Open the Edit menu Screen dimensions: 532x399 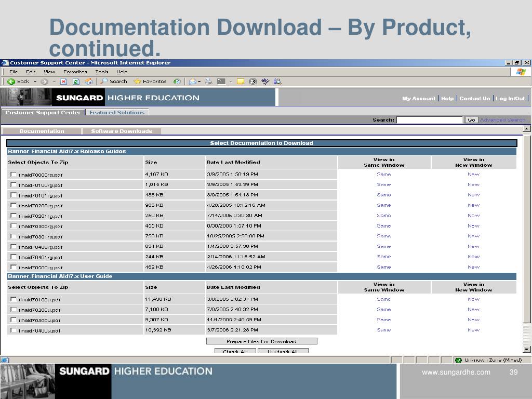click(x=31, y=72)
